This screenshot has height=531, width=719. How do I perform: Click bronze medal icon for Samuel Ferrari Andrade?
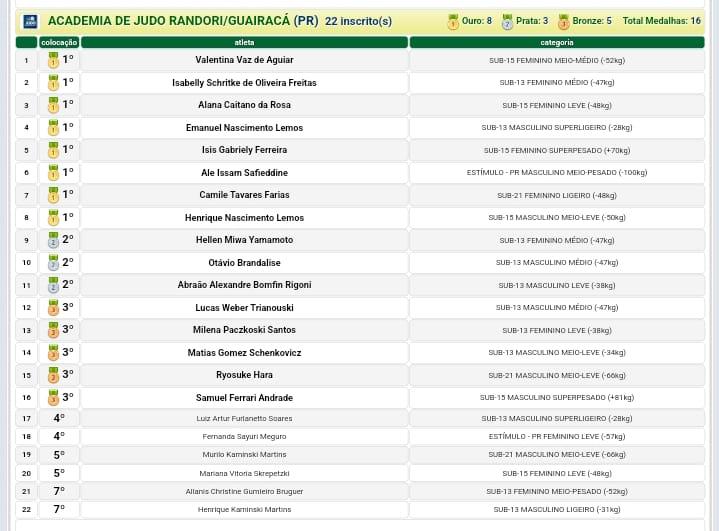[54, 397]
